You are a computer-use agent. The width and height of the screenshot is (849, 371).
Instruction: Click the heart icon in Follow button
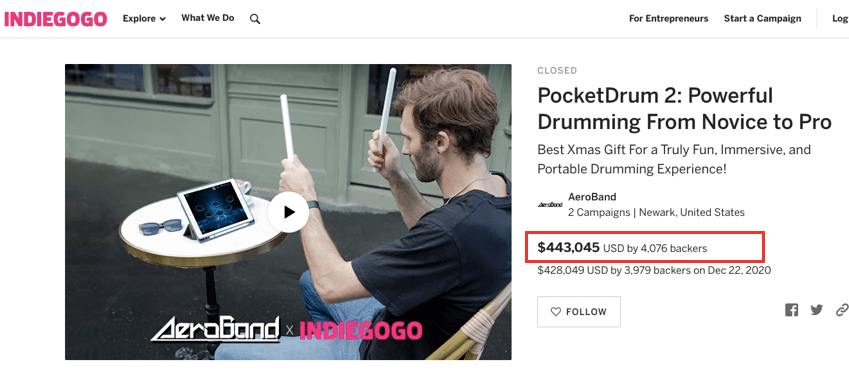[556, 312]
